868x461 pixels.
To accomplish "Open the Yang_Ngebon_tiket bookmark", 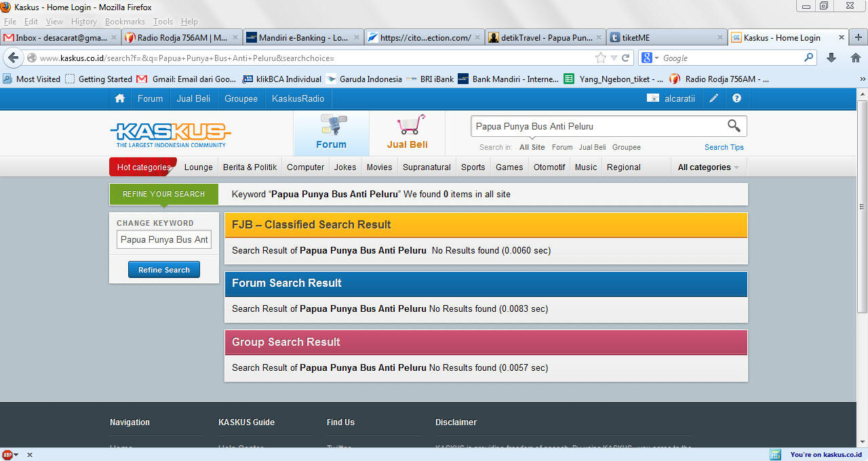I will pos(614,79).
